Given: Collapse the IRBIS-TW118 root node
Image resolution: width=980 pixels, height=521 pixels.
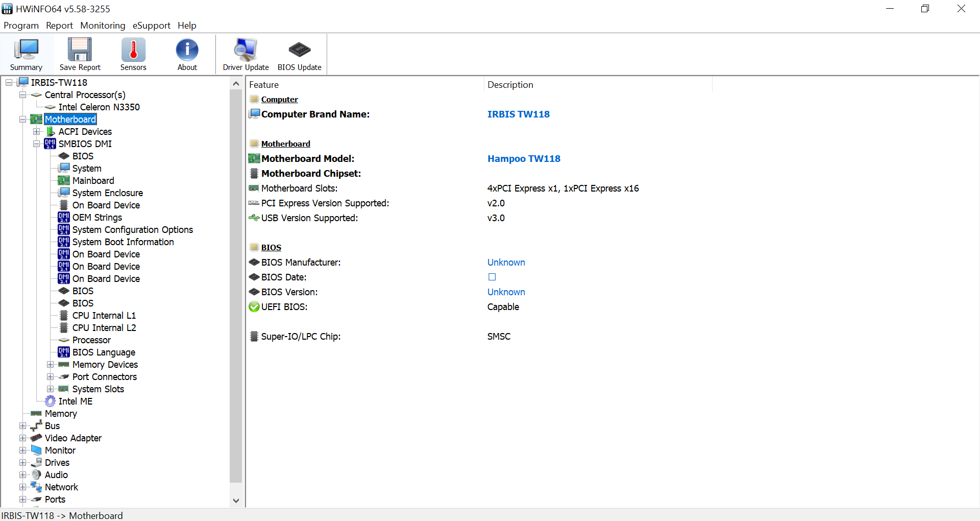Looking at the screenshot, I should coord(9,83).
